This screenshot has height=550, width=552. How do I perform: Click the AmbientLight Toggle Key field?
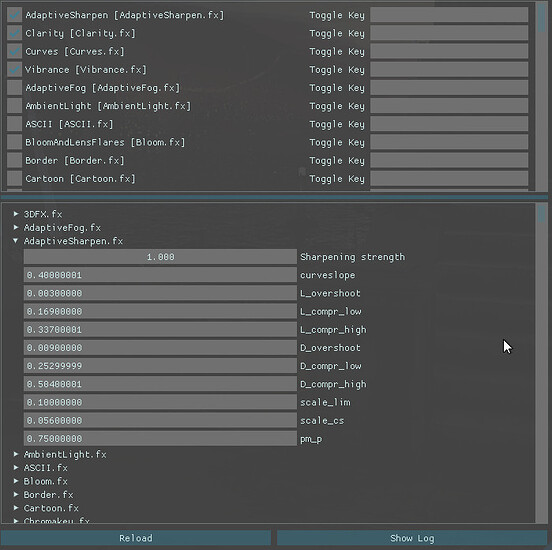[x=449, y=106]
